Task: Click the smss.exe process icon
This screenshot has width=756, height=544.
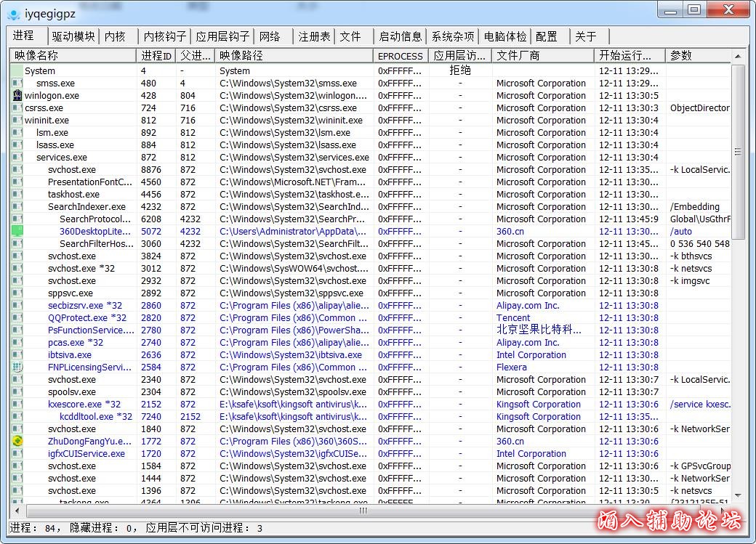Action: point(17,84)
